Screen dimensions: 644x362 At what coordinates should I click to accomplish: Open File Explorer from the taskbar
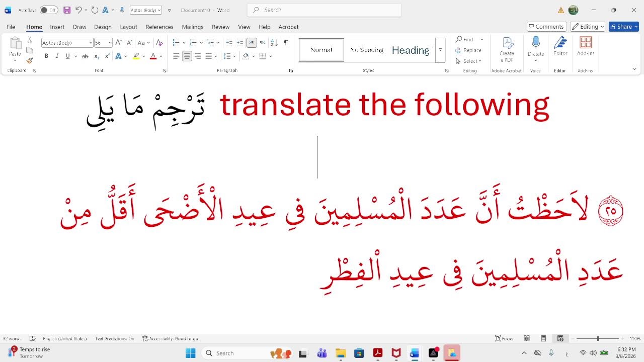click(341, 353)
